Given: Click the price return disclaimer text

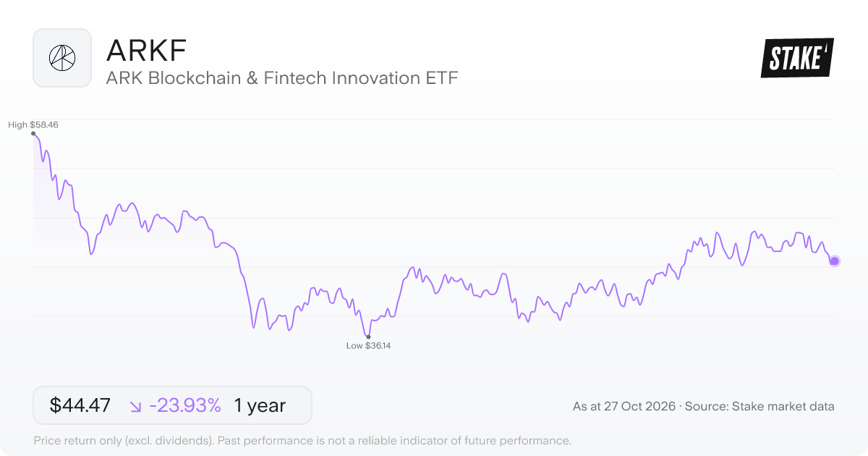Looking at the screenshot, I should coord(302,440).
